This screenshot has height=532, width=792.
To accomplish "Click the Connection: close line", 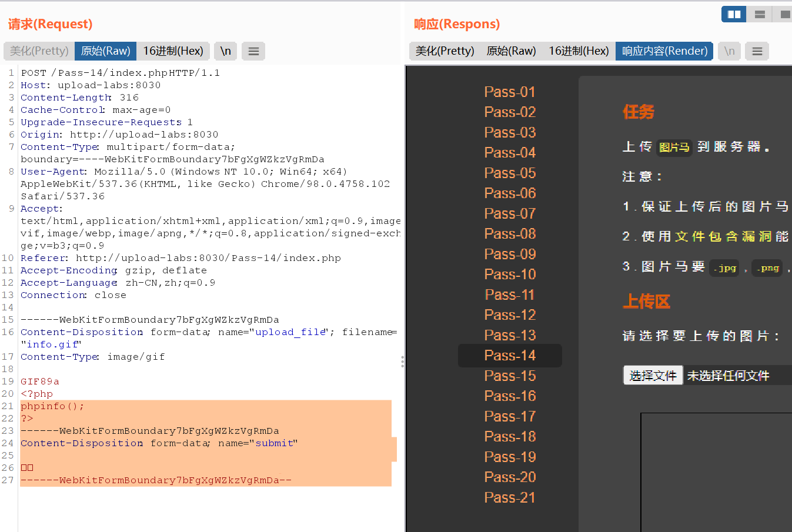I will 73,295.
